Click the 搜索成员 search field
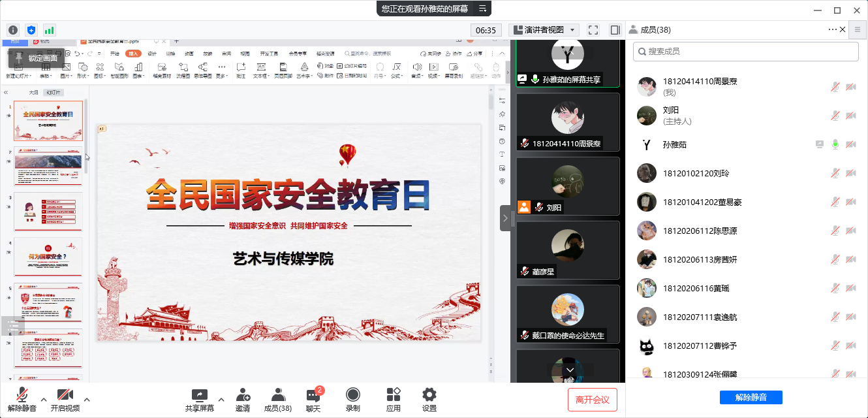 (x=746, y=52)
